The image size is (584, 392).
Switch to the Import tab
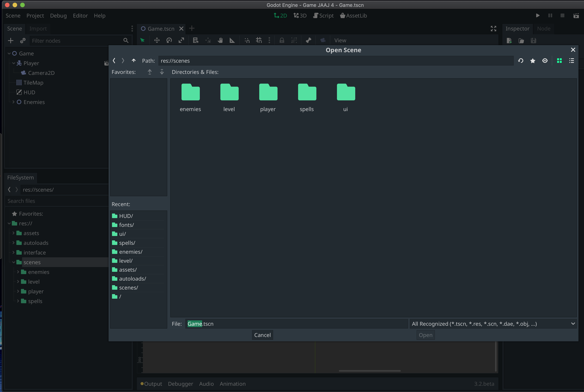38,29
